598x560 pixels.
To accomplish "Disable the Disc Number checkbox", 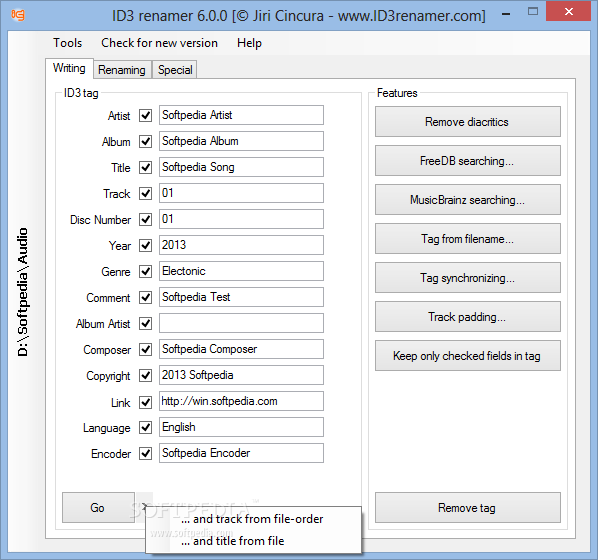I will tap(145, 219).
